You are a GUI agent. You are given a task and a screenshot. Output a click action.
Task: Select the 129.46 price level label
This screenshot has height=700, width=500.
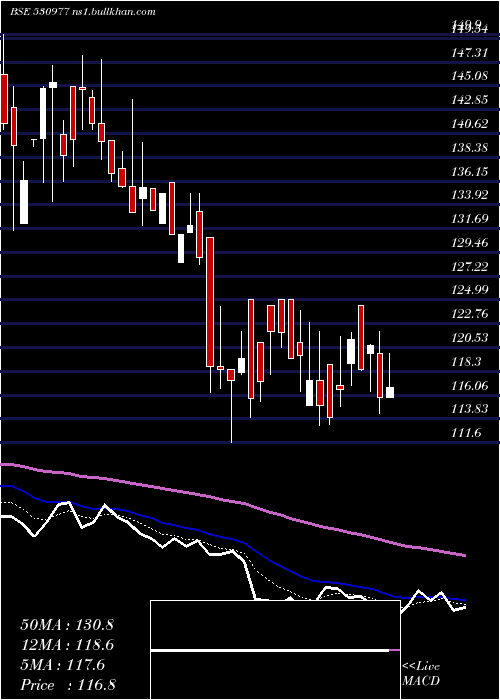(x=469, y=243)
